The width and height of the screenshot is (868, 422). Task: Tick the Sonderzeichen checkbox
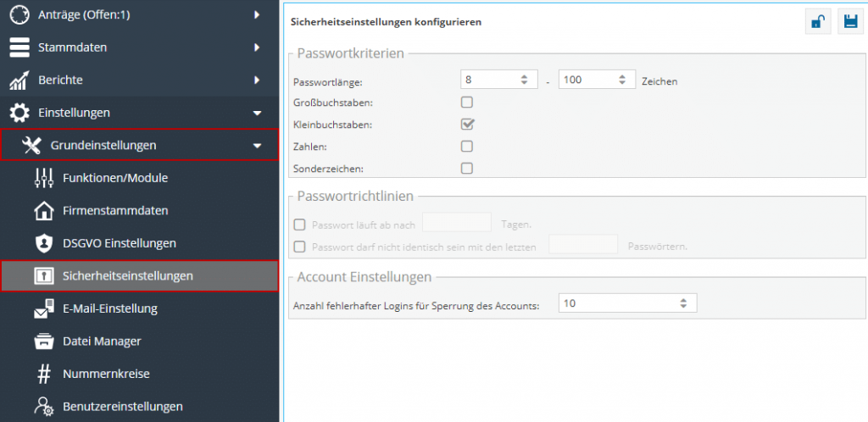click(x=467, y=168)
